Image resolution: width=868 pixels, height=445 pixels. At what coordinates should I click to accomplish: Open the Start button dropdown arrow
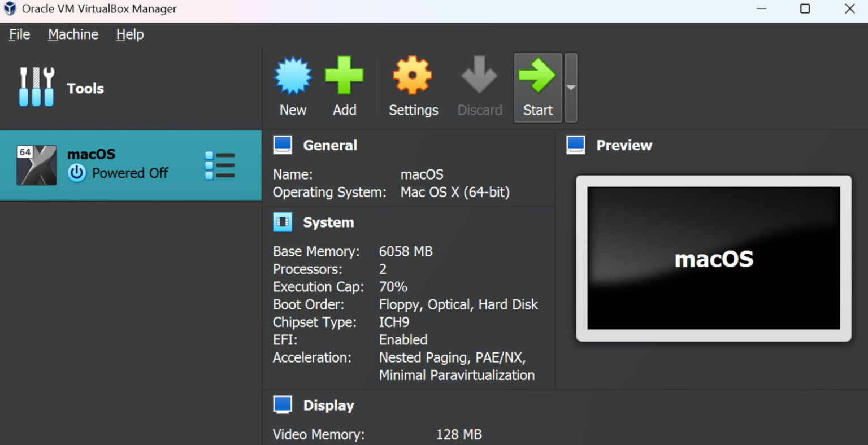tap(570, 88)
